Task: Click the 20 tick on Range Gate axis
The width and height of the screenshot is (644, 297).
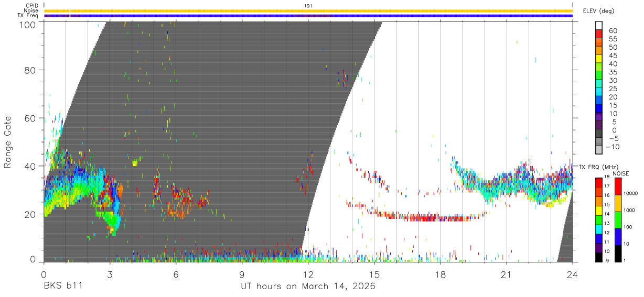Action: [x=30, y=214]
